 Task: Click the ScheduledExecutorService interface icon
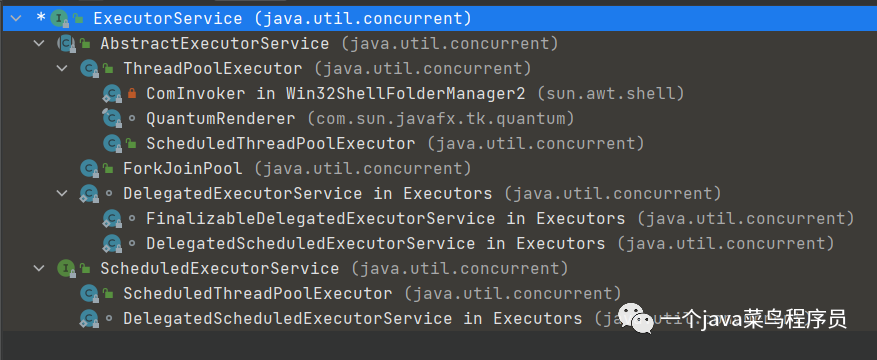(67, 268)
